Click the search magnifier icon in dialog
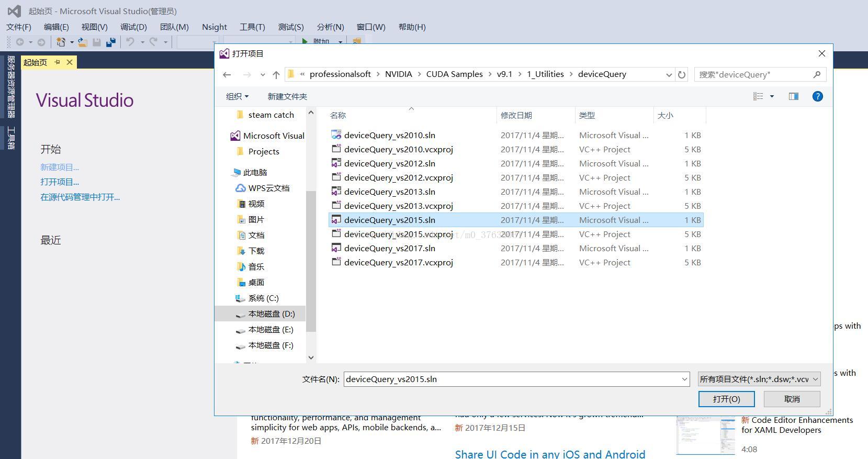Viewport: 868px width, 459px height. (817, 74)
